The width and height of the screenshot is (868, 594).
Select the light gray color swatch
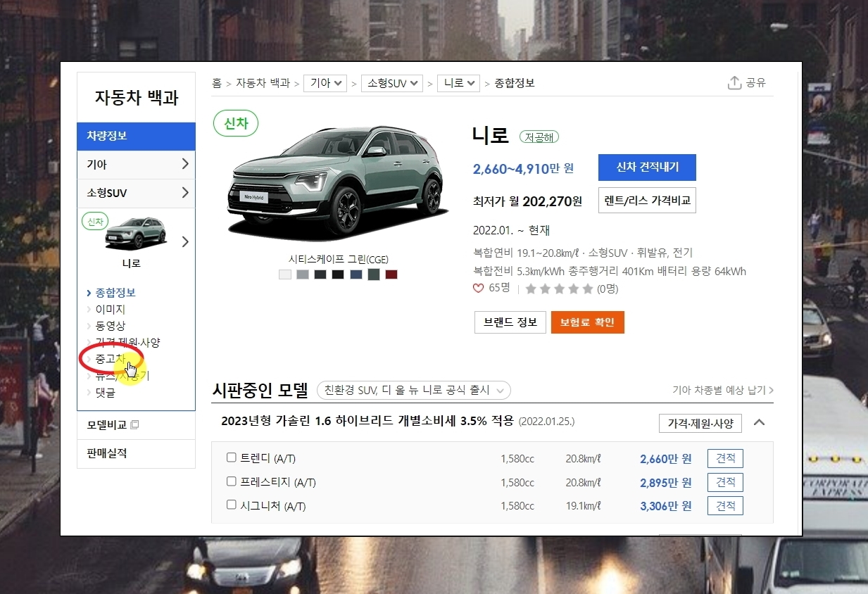pyautogui.click(x=303, y=274)
